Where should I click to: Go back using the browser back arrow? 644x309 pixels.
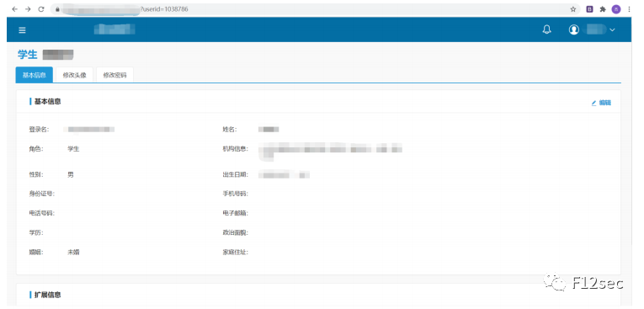point(15,9)
